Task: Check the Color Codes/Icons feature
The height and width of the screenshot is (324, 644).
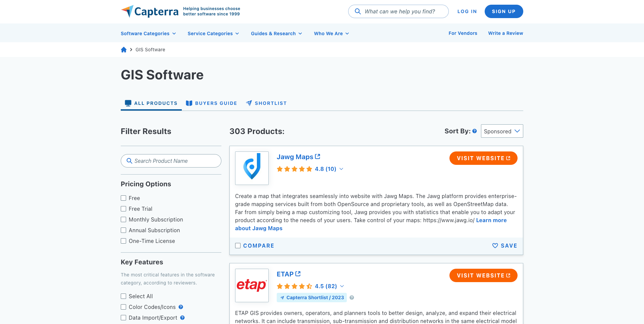Action: (123, 307)
